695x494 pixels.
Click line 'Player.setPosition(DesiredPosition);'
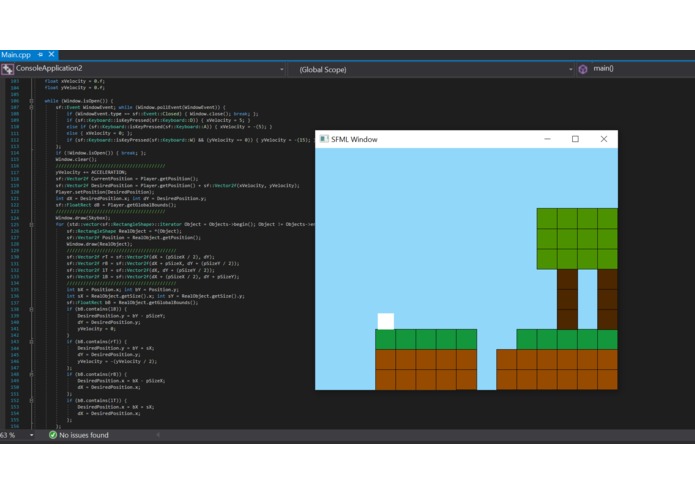[105, 192]
